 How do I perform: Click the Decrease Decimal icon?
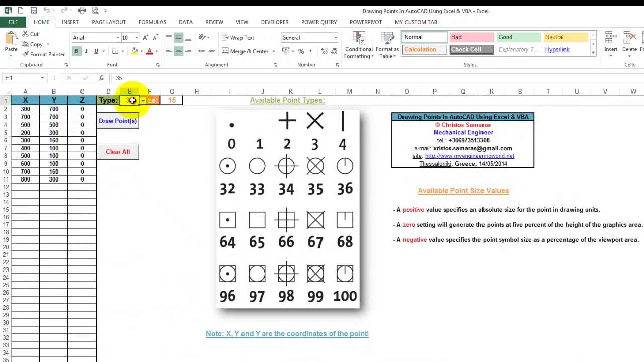[x=335, y=51]
